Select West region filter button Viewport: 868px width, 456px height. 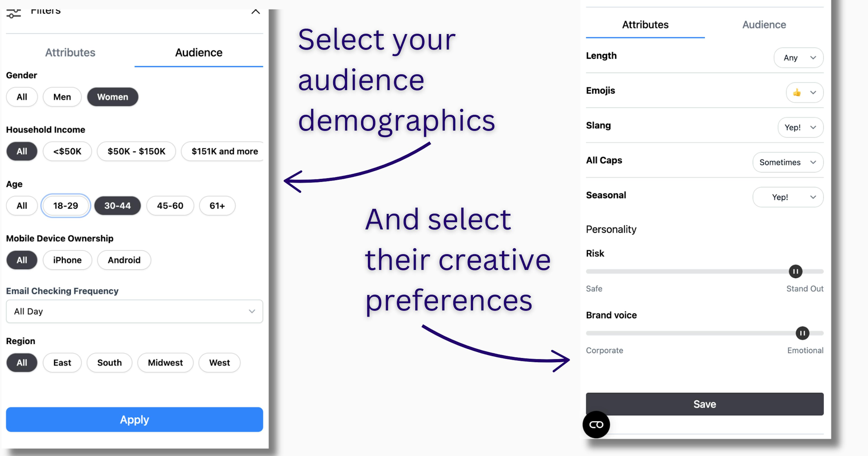[x=219, y=362]
